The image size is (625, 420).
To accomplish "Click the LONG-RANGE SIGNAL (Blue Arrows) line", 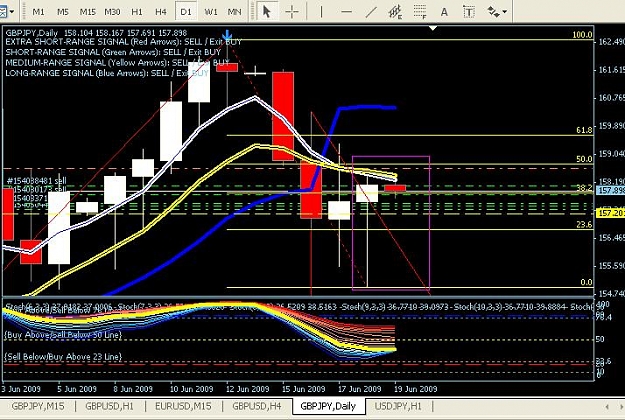I will point(107,73).
